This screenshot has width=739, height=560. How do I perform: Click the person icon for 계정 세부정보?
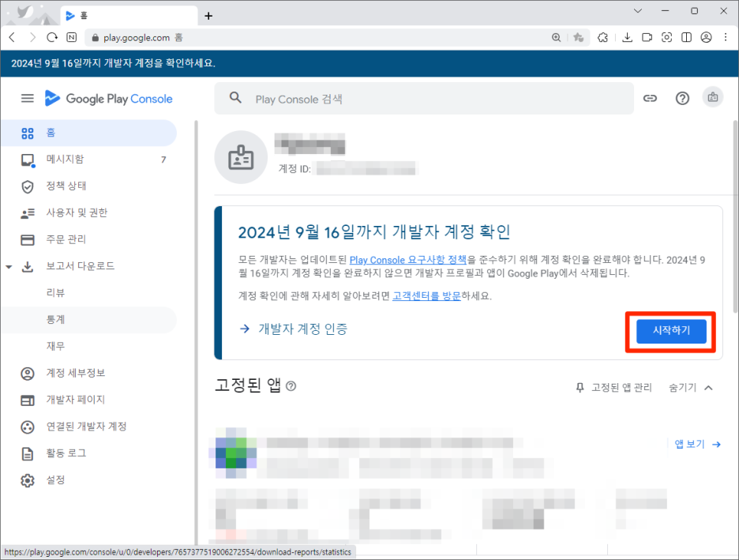(x=28, y=374)
